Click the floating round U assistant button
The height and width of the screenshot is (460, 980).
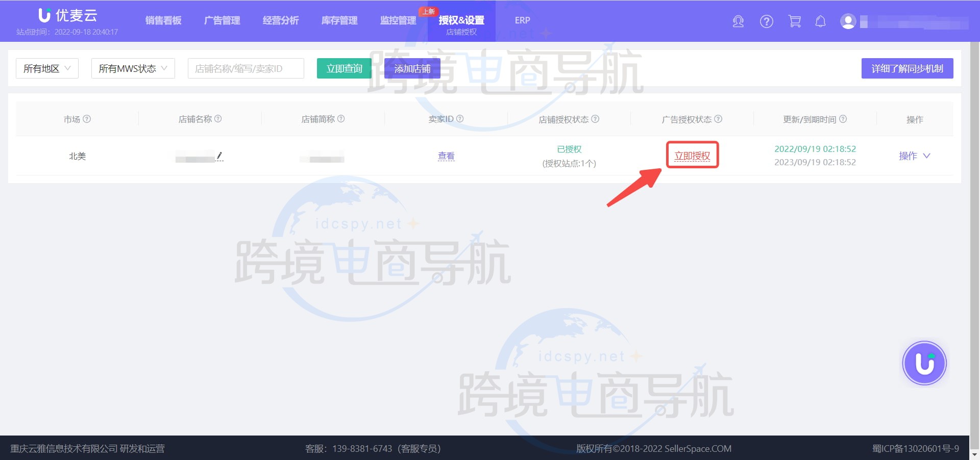coord(924,363)
